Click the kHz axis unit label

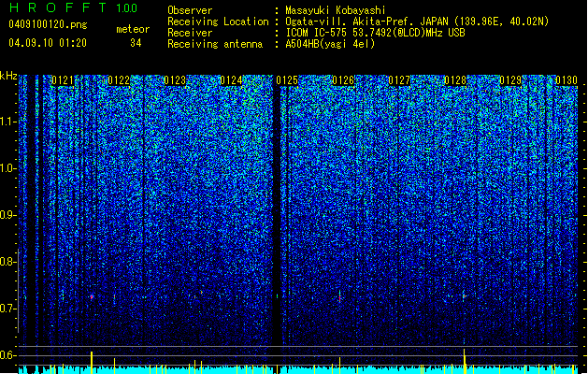[8, 76]
